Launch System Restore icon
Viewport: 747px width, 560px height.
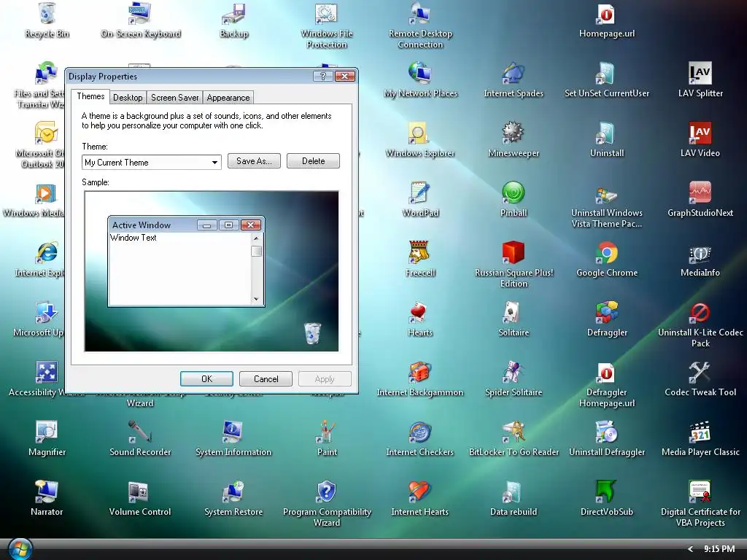pyautogui.click(x=233, y=492)
